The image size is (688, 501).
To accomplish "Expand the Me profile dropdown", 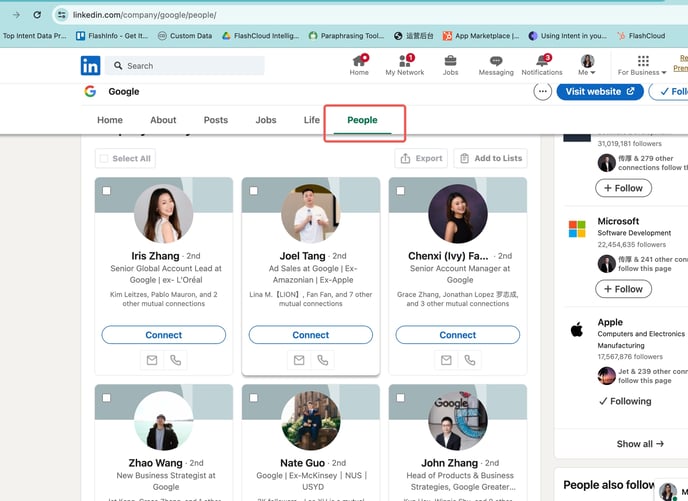I will click(587, 65).
